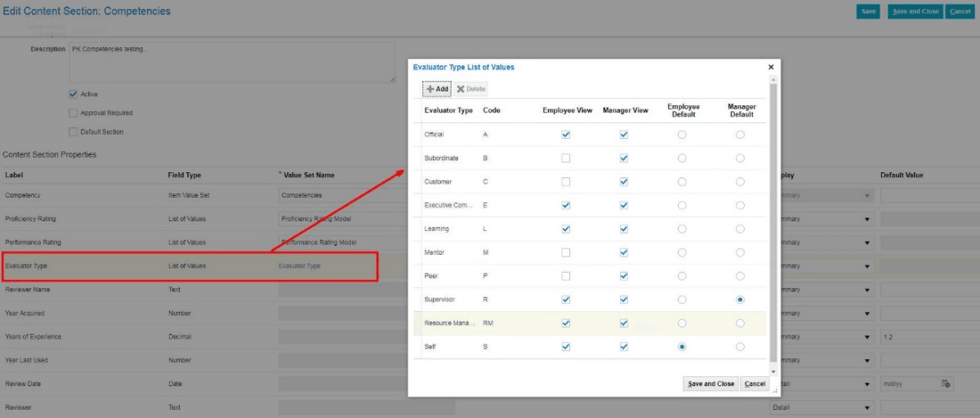Click Cancel in the dialog
Viewport: 980px width, 418px height.
pyautogui.click(x=755, y=384)
